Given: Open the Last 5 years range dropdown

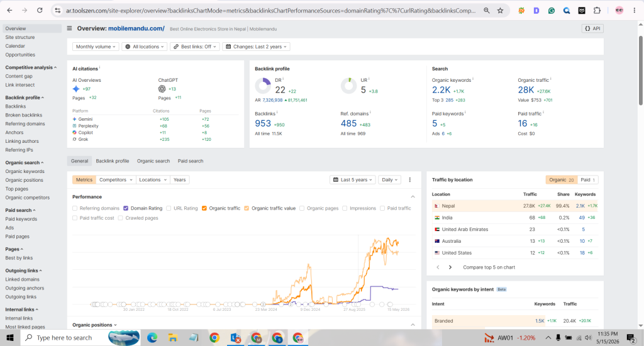Looking at the screenshot, I should click(352, 179).
